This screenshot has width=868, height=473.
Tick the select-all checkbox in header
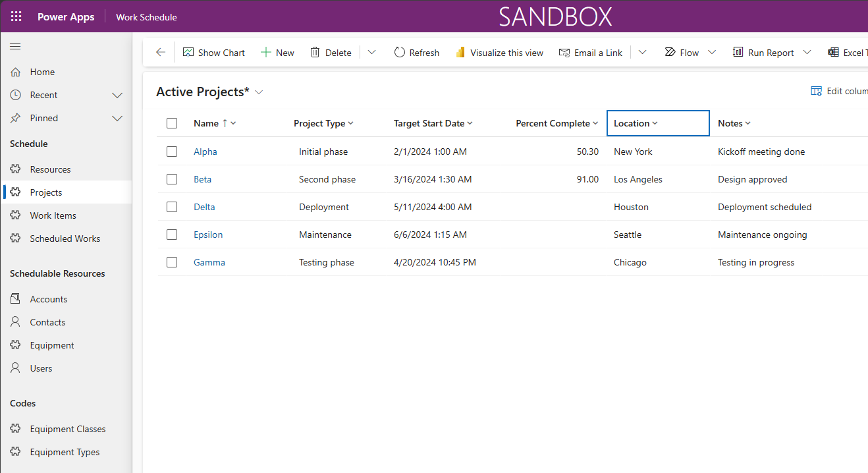coord(172,123)
